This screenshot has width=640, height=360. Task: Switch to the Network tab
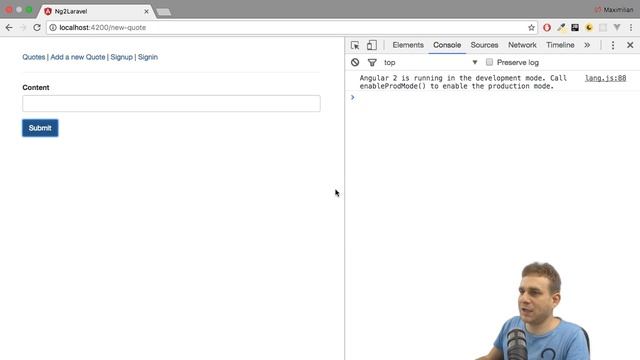coord(522,45)
